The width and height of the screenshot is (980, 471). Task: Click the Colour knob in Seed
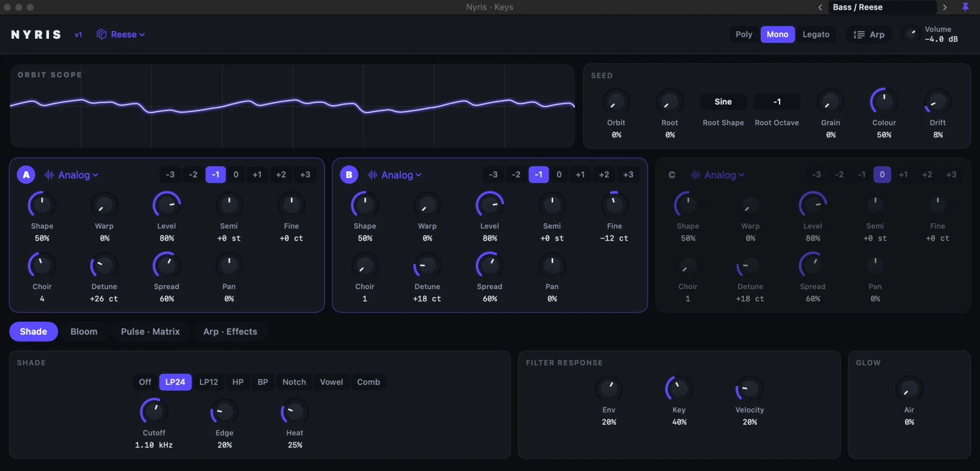(884, 102)
